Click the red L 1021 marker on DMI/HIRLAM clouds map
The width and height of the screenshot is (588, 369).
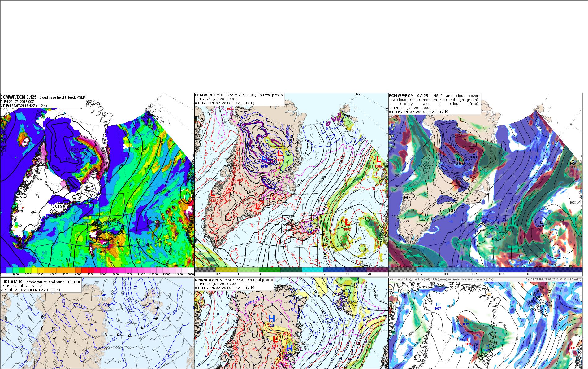pos(468,341)
